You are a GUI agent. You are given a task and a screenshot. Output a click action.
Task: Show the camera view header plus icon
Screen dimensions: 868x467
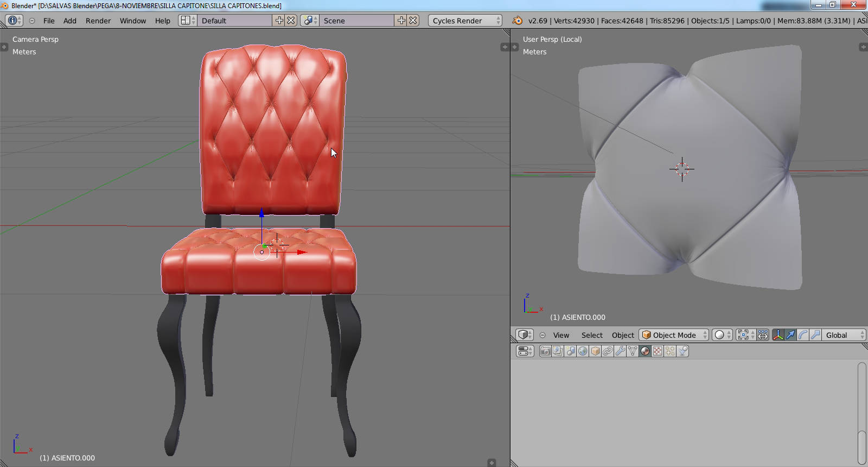pyautogui.click(x=492, y=463)
